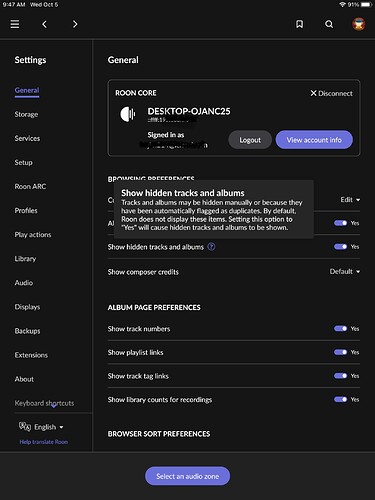Viewport: 375px width, 500px height.
Task: Open Library settings
Action: click(25, 259)
